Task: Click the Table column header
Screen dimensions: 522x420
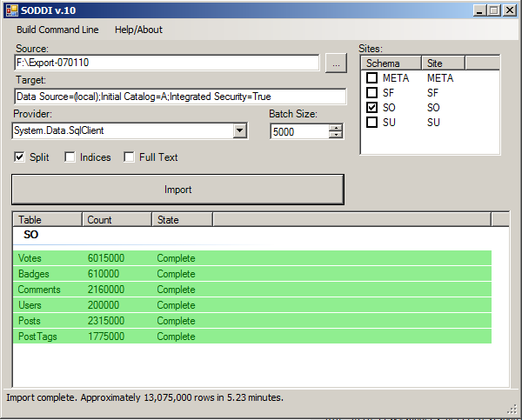Action: click(x=48, y=220)
